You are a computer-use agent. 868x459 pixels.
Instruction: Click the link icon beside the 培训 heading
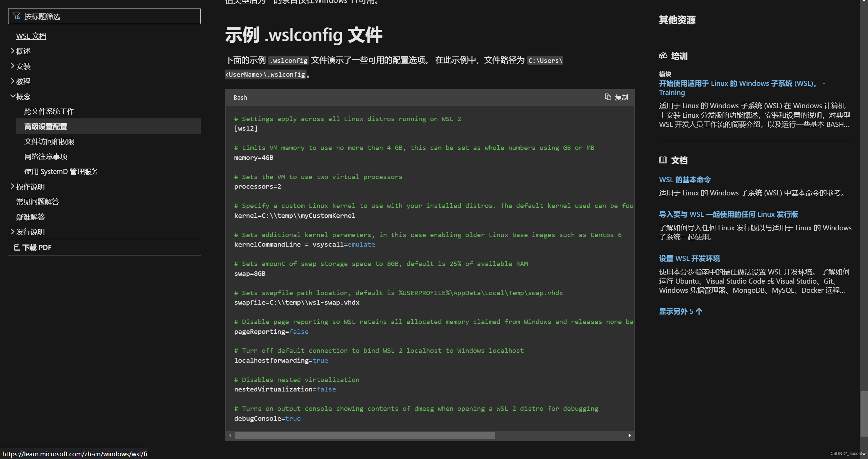664,56
